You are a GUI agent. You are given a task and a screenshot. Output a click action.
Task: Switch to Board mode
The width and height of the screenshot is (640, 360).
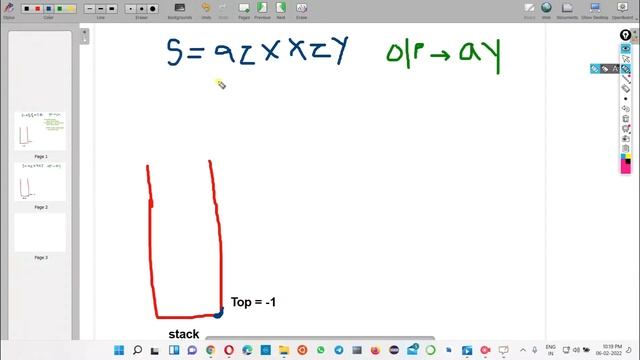click(x=529, y=10)
